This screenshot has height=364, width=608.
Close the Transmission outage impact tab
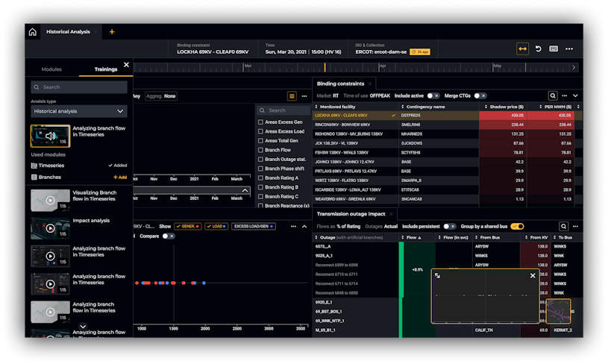click(391, 214)
